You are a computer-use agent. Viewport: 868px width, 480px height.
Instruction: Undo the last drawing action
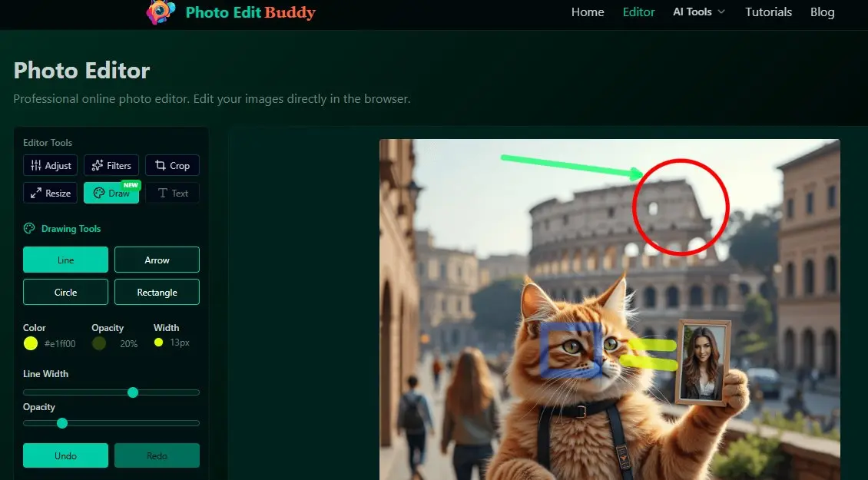pos(65,455)
